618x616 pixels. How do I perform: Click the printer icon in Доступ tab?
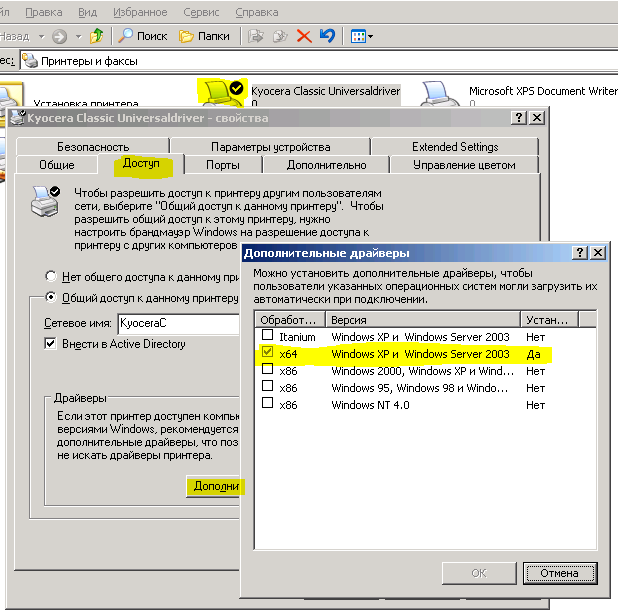pos(45,201)
